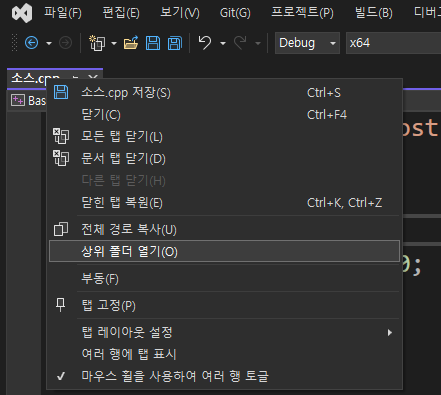Choose 닫기(C) in the context menu

click(x=225, y=114)
